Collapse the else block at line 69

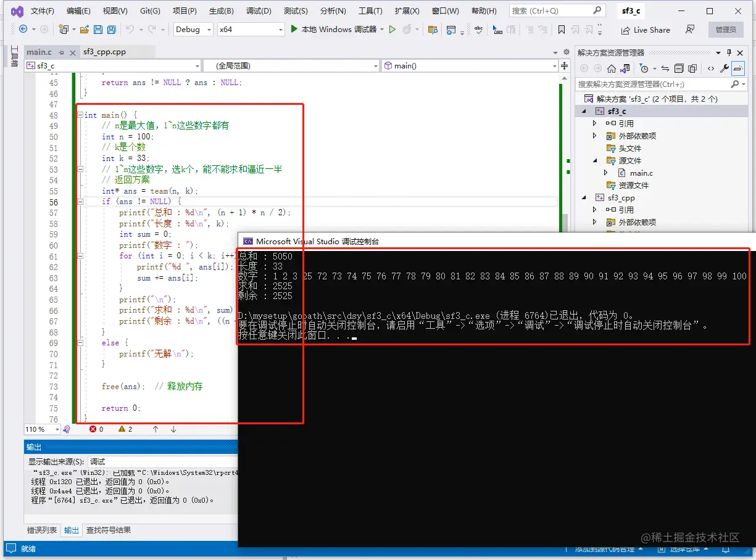(80, 342)
